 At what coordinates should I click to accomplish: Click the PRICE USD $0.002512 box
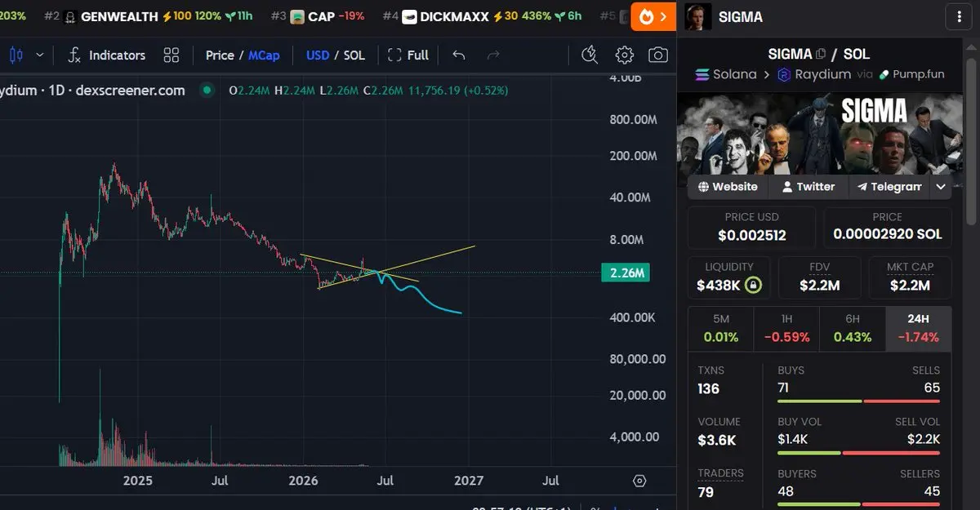751,227
